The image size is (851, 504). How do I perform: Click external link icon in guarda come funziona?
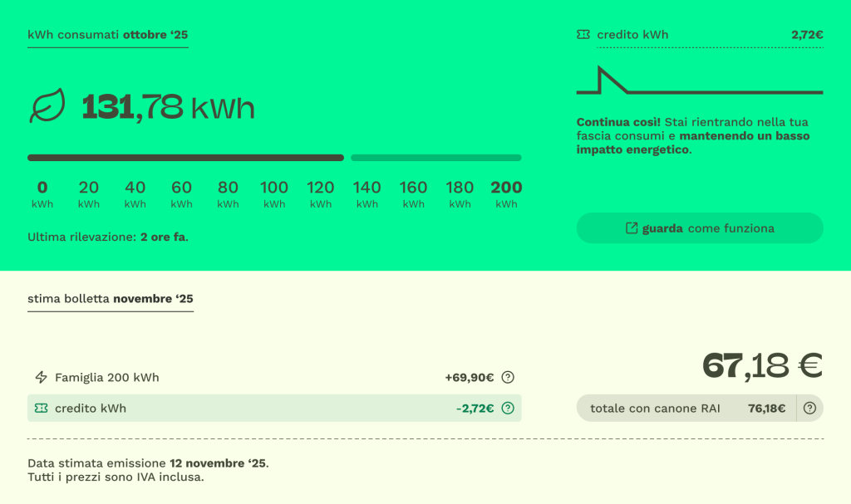632,228
